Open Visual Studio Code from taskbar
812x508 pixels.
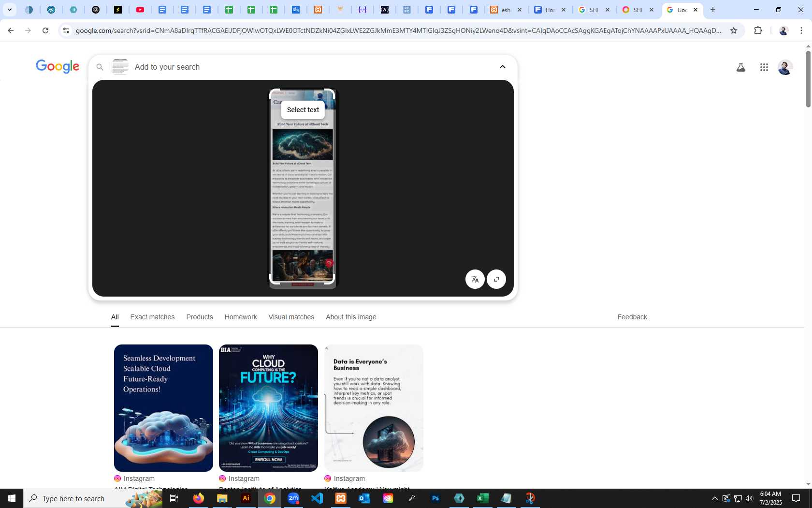(x=317, y=498)
